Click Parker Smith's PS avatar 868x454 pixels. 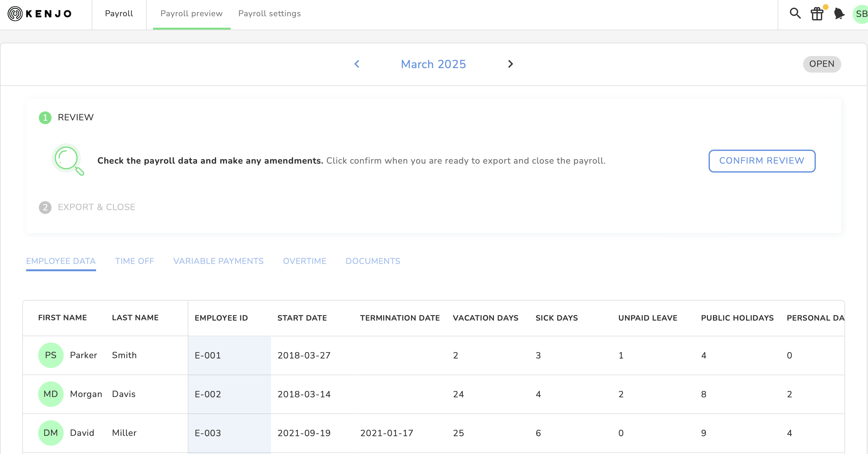(x=51, y=355)
